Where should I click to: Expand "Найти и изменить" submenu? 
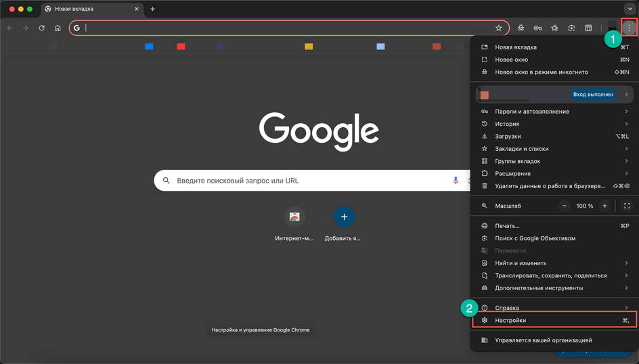click(554, 263)
